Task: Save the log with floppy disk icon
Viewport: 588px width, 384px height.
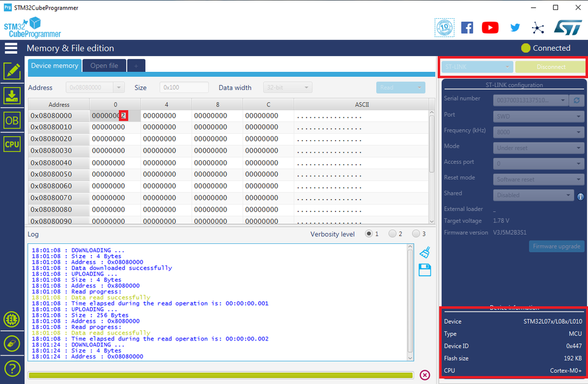Action: coord(425,270)
